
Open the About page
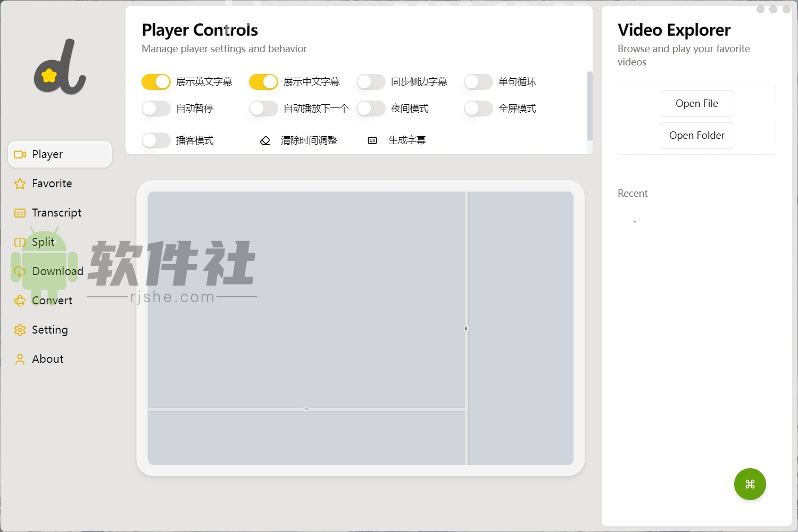click(47, 359)
